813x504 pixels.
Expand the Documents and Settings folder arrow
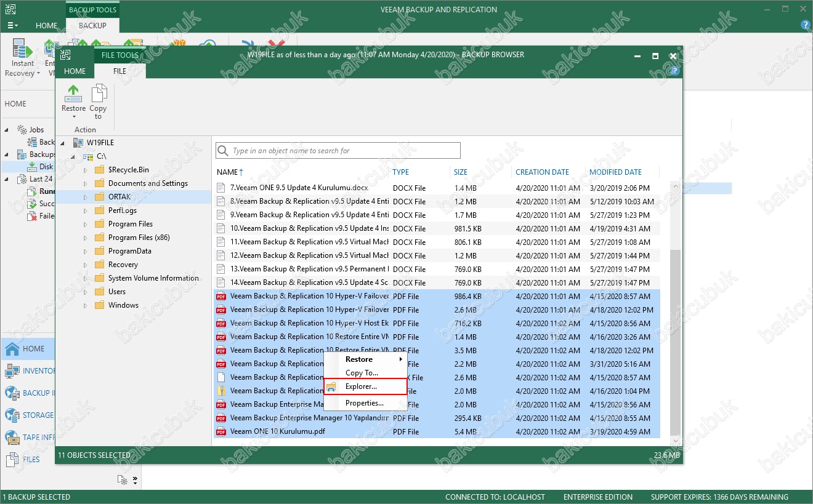pos(86,183)
